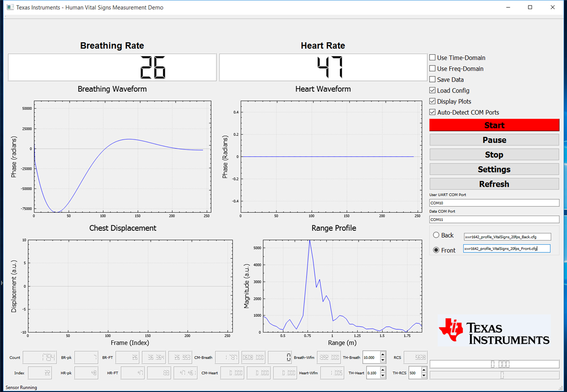Click the BR-FT label
The image size is (567, 392).
(108, 357)
